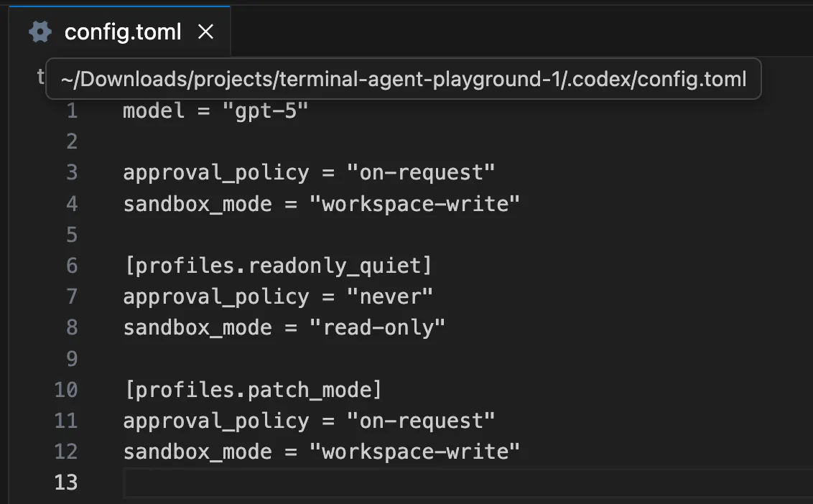Click the "read-only" sandbox value
The width and height of the screenshot is (813, 504).
(377, 327)
